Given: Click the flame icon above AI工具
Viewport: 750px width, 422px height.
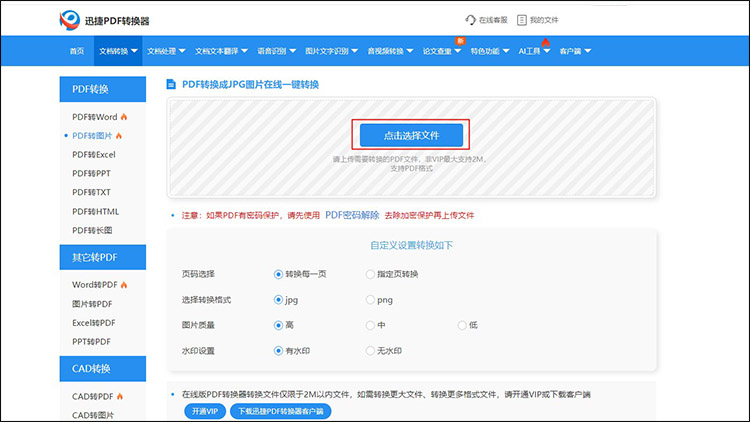Looking at the screenshot, I should [x=546, y=43].
